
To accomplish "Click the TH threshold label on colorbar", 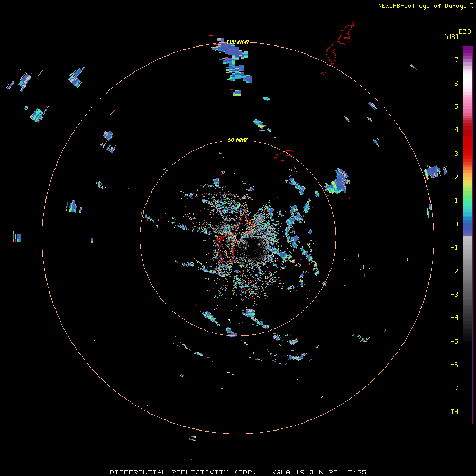I will [x=454, y=412].
